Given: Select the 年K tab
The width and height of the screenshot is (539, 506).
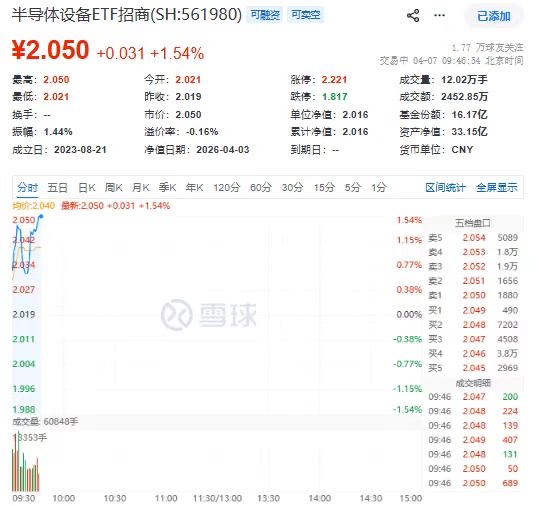Looking at the screenshot, I should point(195,188).
